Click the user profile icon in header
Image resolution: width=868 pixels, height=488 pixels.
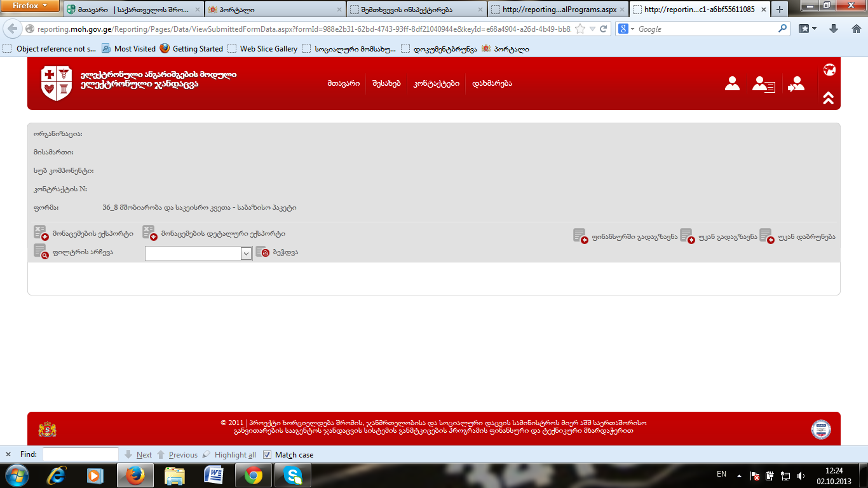pyautogui.click(x=732, y=84)
